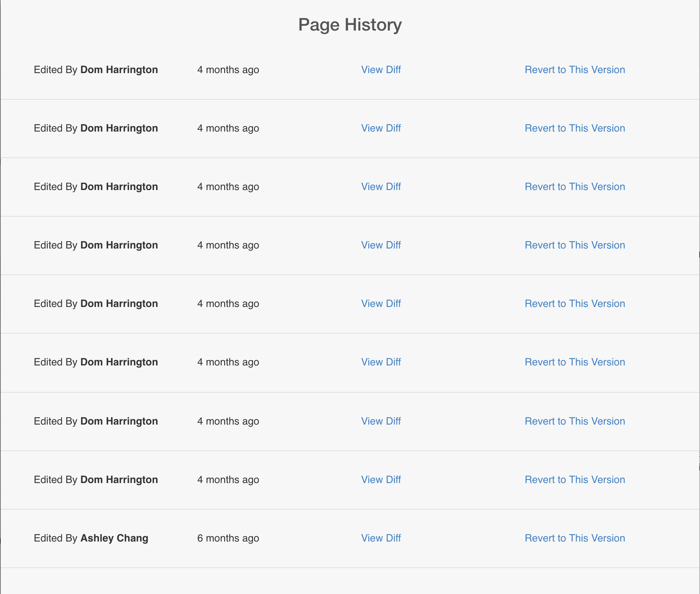Revert to the second-row version
700x594 pixels.
coord(574,128)
